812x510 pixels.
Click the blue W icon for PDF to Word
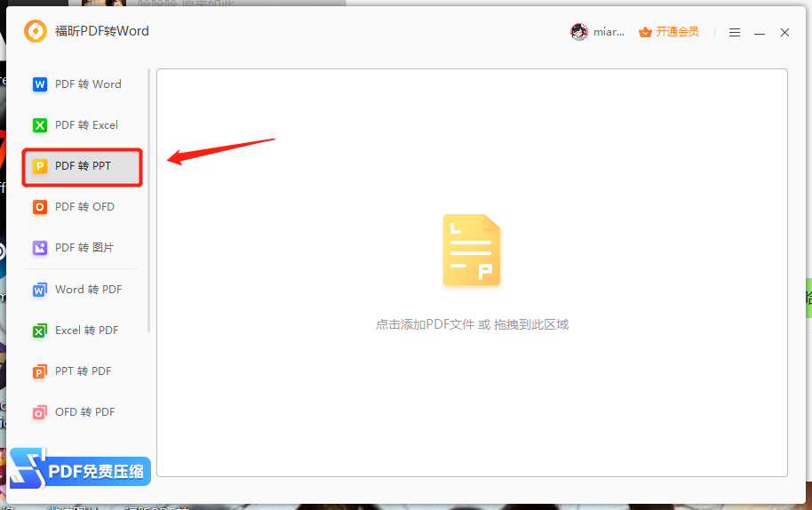click(40, 84)
